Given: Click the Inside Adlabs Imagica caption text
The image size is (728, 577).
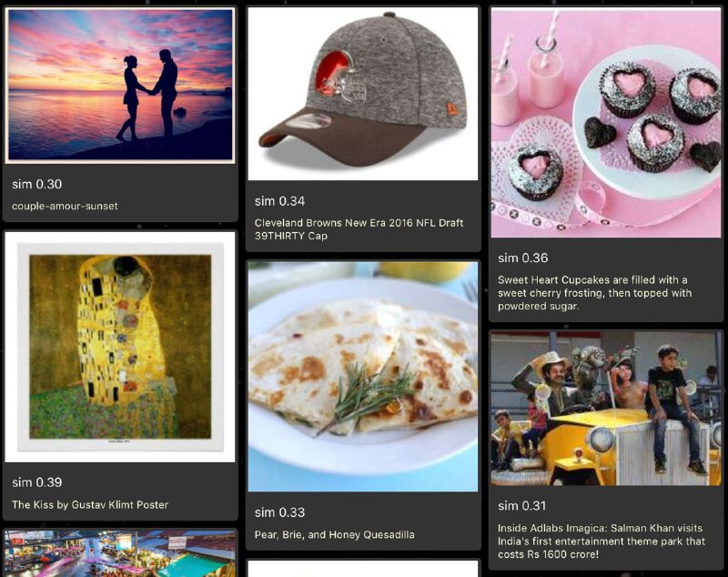Looking at the screenshot, I should pos(602,542).
